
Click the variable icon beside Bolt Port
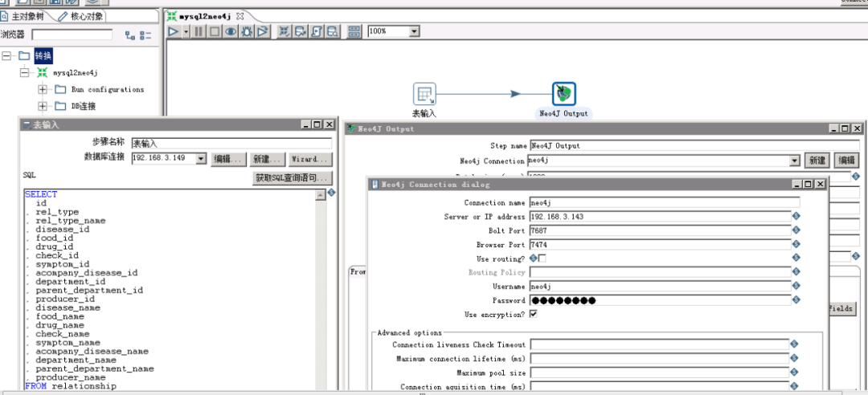pos(796,230)
